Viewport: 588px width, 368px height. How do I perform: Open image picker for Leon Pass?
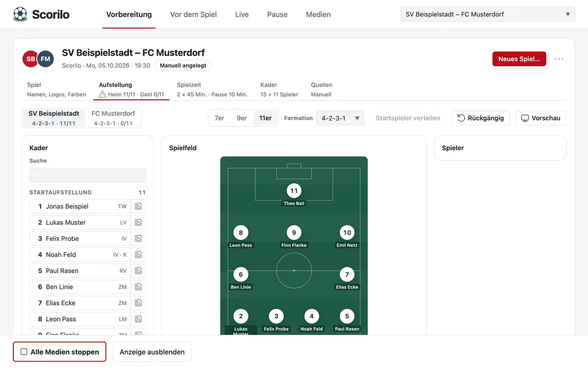coord(138,319)
